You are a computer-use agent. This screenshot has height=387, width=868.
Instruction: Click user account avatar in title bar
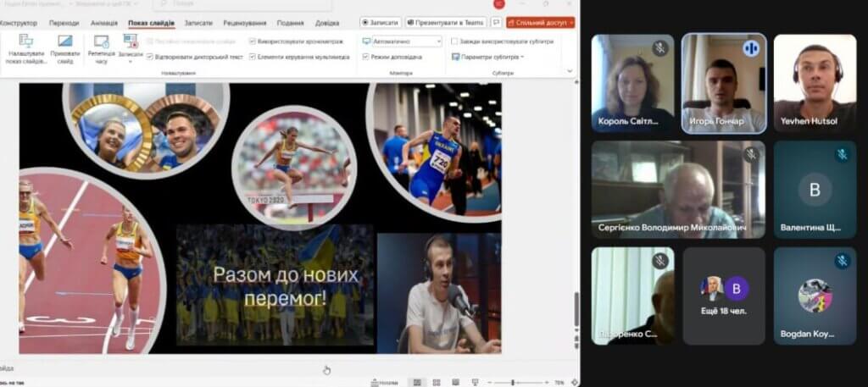coord(498,4)
